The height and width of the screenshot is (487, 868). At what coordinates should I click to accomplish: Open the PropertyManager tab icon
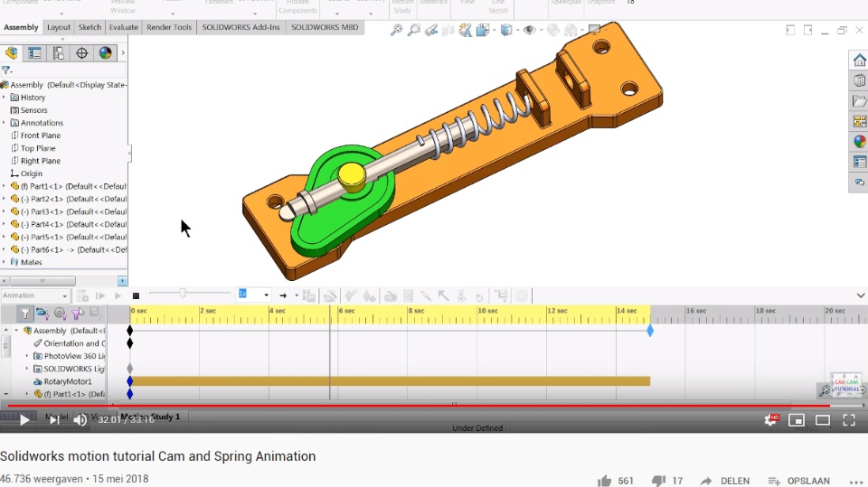(x=34, y=52)
